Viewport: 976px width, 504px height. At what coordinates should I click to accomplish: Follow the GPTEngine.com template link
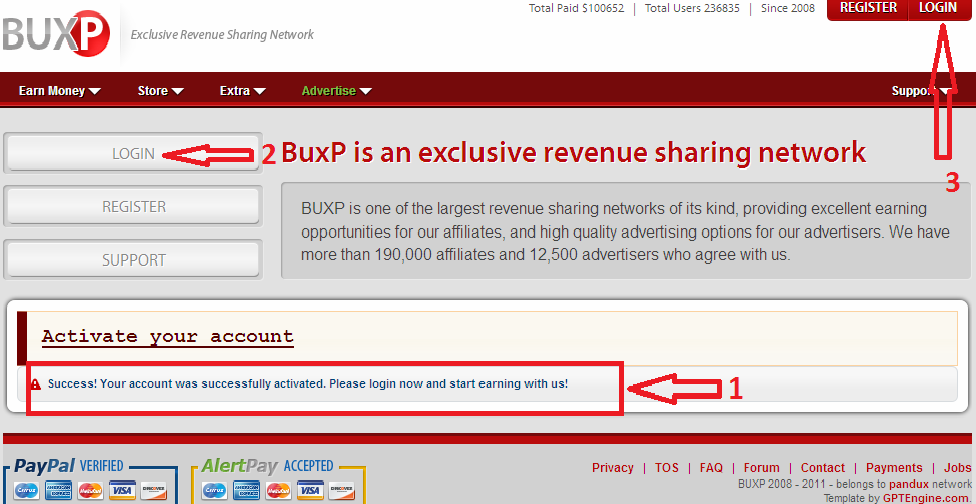click(926, 498)
